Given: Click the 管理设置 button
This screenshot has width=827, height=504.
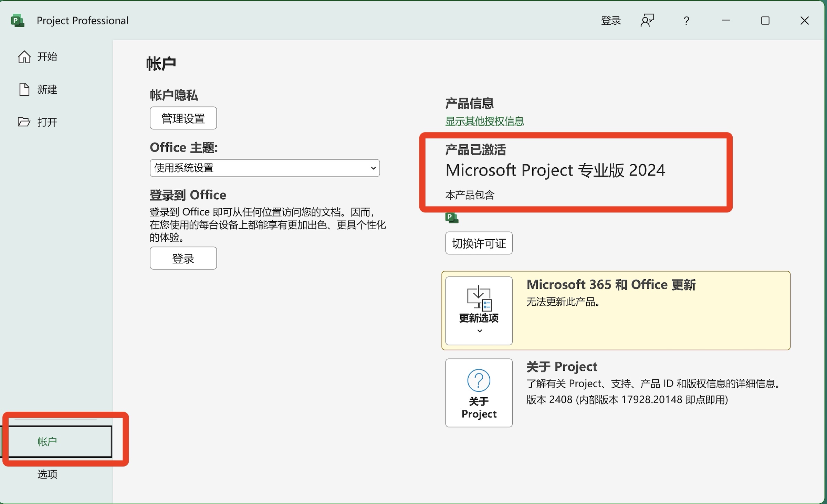Looking at the screenshot, I should click(x=183, y=118).
